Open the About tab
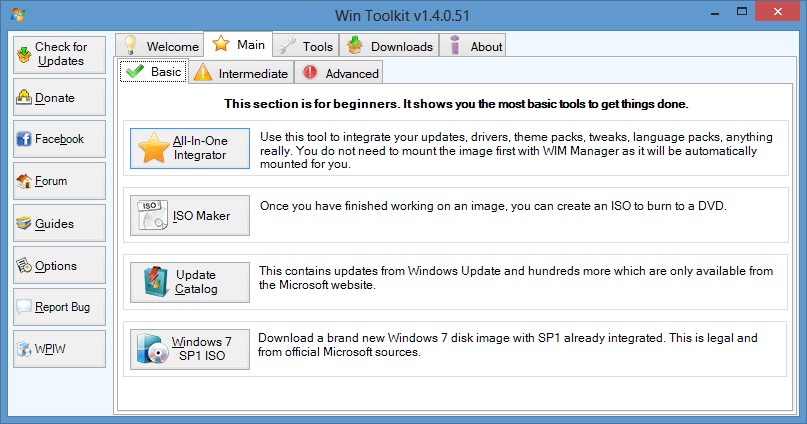The height and width of the screenshot is (424, 807). [x=475, y=46]
